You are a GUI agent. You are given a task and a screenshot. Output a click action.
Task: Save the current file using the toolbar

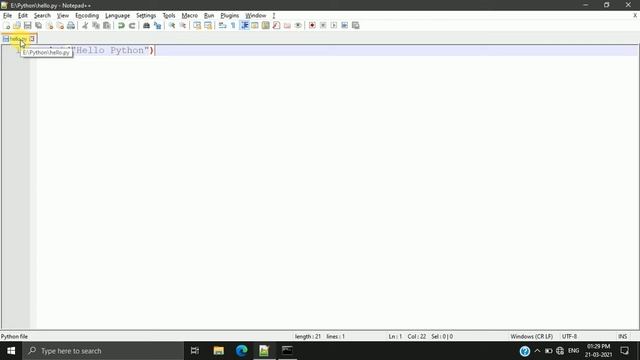(x=27, y=25)
